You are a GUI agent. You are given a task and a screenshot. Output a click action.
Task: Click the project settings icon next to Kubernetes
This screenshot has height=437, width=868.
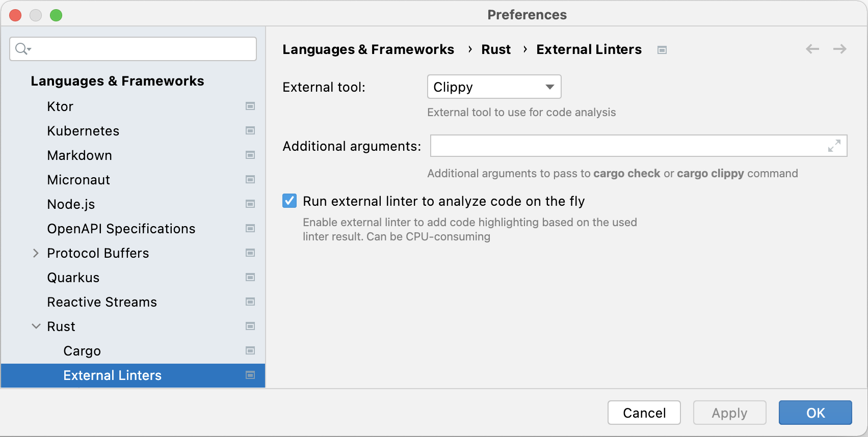[x=250, y=131]
